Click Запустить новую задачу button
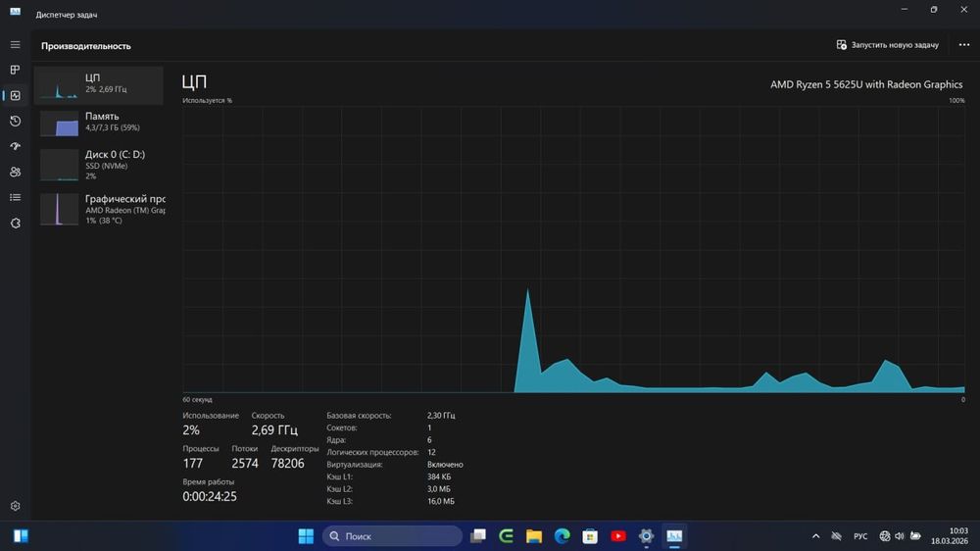Screen dimensions: 980x551 coord(888,45)
